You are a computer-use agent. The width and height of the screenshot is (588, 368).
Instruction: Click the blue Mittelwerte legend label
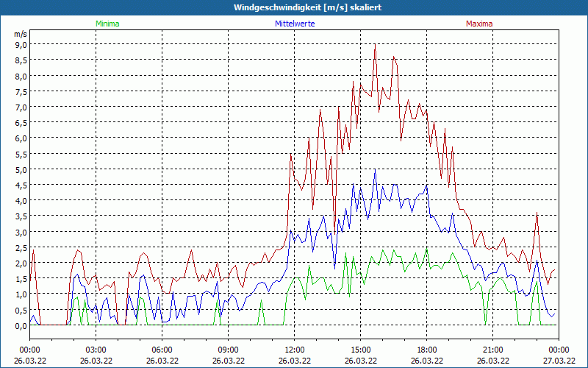pos(294,24)
